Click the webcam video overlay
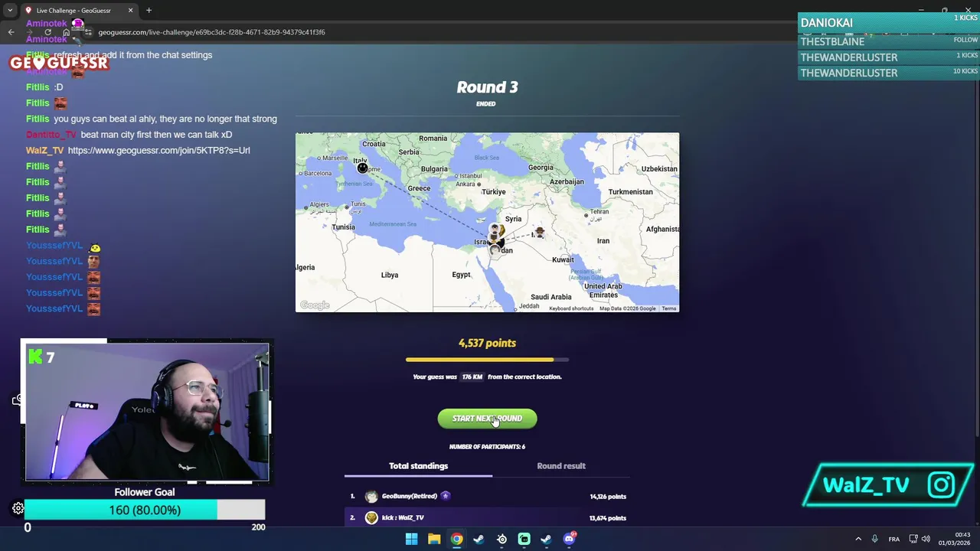The width and height of the screenshot is (980, 551). pos(146,412)
